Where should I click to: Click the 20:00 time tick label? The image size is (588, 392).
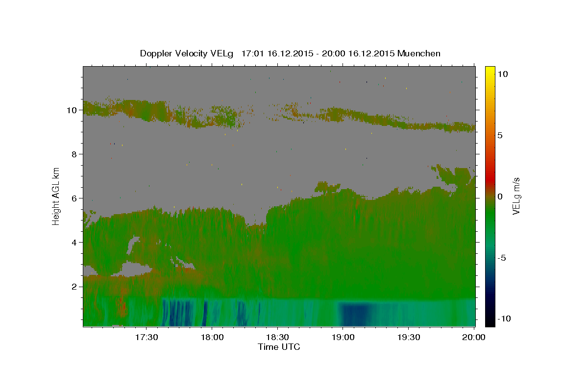coord(474,337)
